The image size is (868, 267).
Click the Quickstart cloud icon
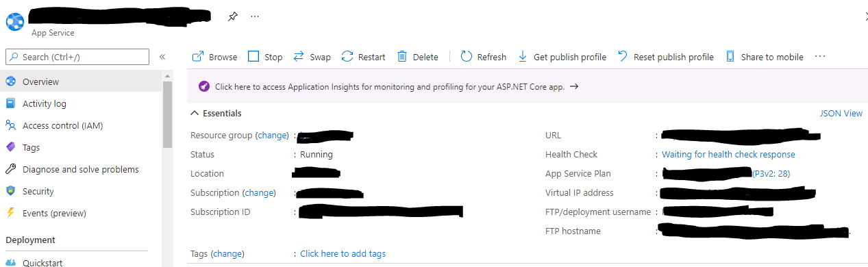click(10, 263)
